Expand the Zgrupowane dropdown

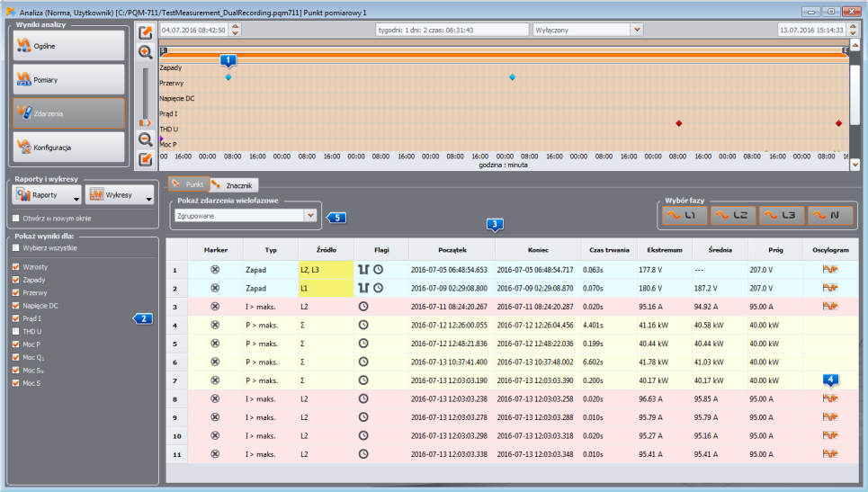pyautogui.click(x=310, y=215)
